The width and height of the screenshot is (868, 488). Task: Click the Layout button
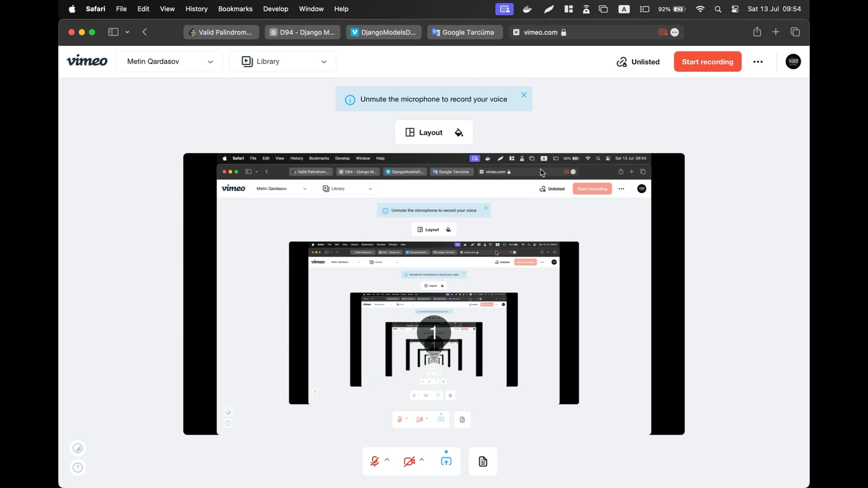click(x=424, y=132)
